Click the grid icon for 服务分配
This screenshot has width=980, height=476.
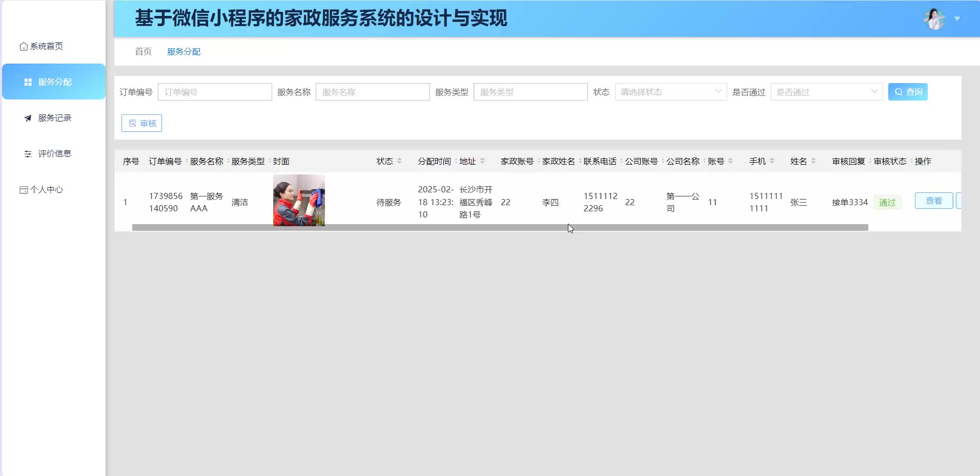click(x=28, y=82)
